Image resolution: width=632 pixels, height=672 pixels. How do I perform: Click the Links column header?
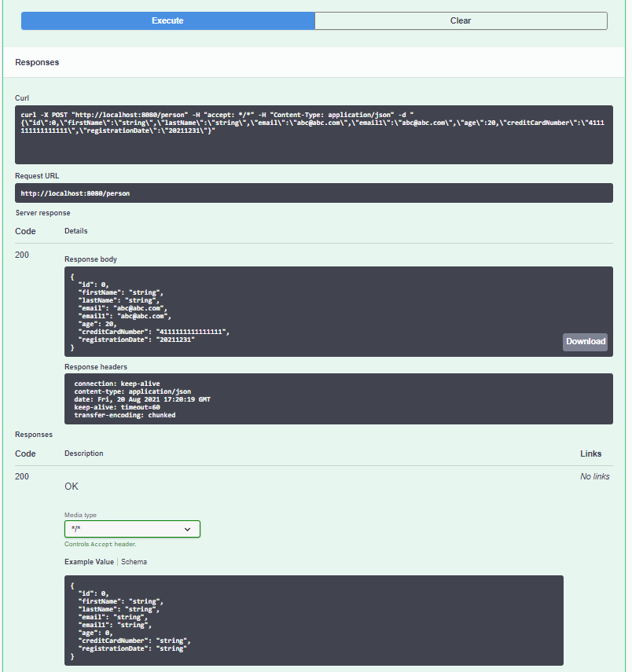tap(591, 454)
